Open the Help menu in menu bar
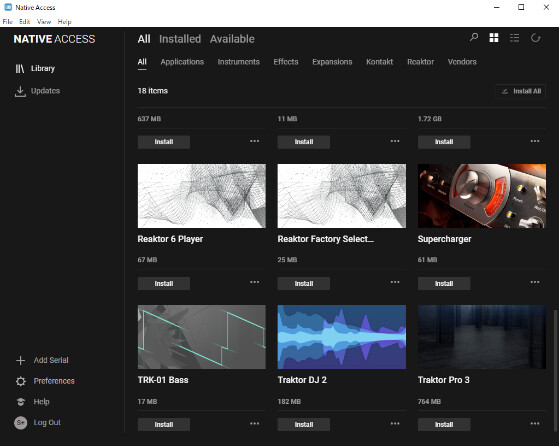This screenshot has height=446, width=559. (65, 22)
